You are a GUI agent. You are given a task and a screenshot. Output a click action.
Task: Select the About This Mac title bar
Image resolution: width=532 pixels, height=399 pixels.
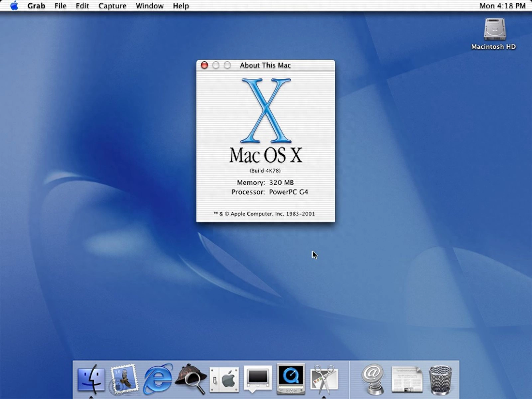point(265,65)
